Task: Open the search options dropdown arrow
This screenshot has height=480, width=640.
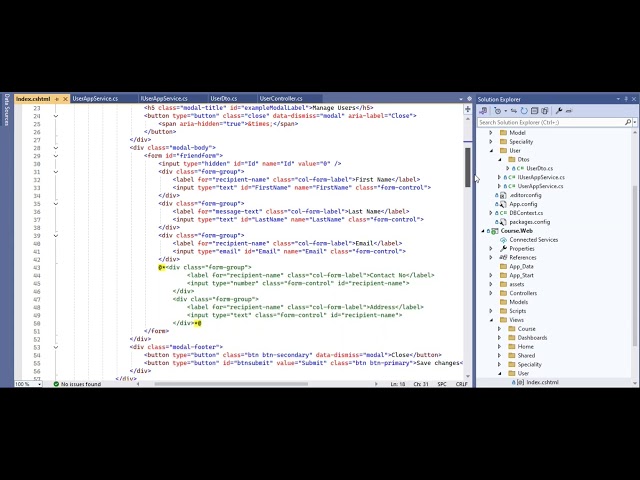Action: click(x=635, y=122)
